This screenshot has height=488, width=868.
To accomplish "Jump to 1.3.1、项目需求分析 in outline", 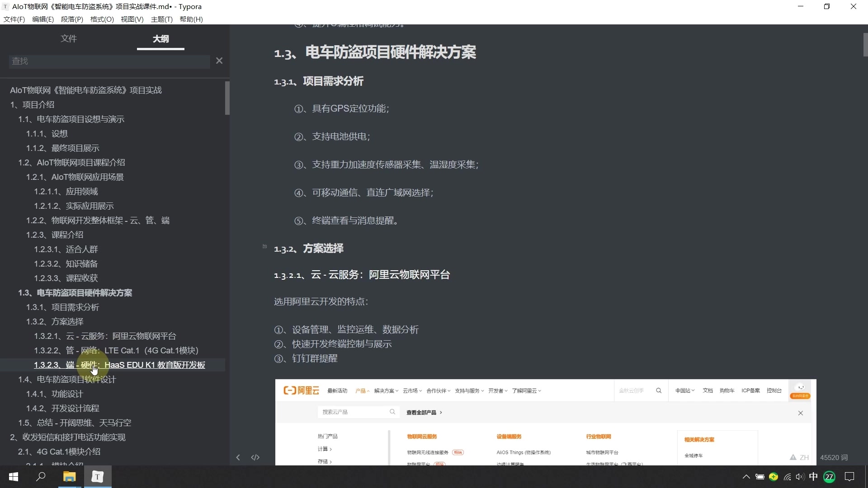I will [62, 307].
